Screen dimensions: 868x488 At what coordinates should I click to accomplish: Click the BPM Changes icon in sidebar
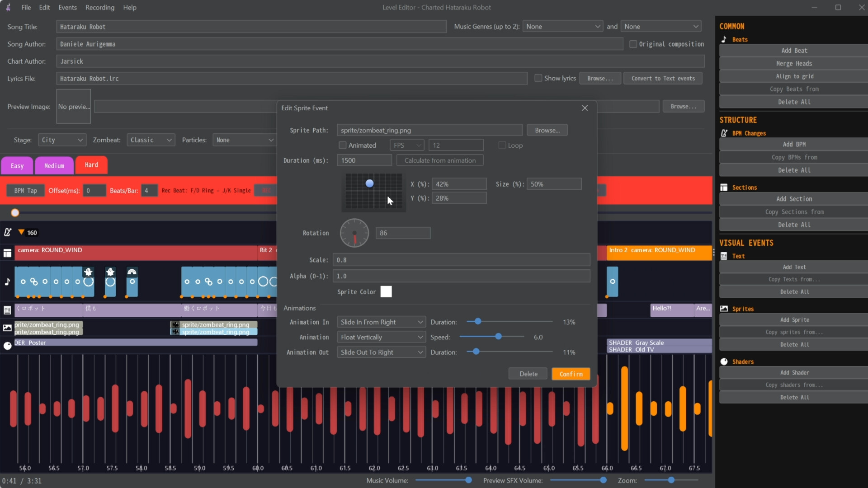pyautogui.click(x=724, y=133)
